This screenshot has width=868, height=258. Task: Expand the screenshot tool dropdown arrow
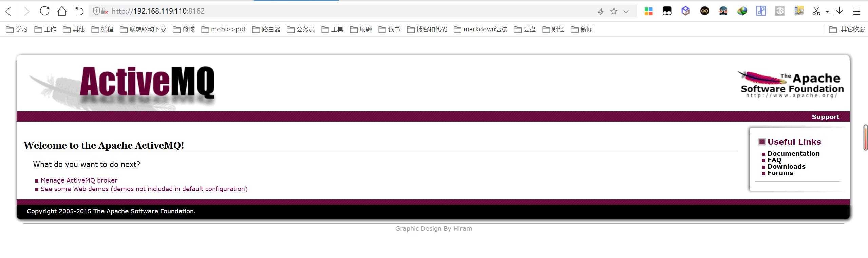(x=827, y=12)
